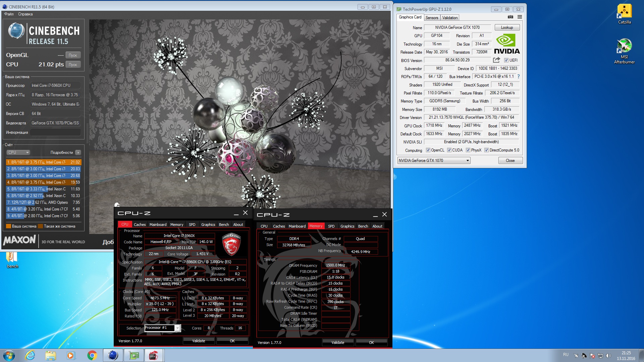The width and height of the screenshot is (644, 362).
Task: Click the BIOS export share icon in GPU-Z
Action: 496,60
